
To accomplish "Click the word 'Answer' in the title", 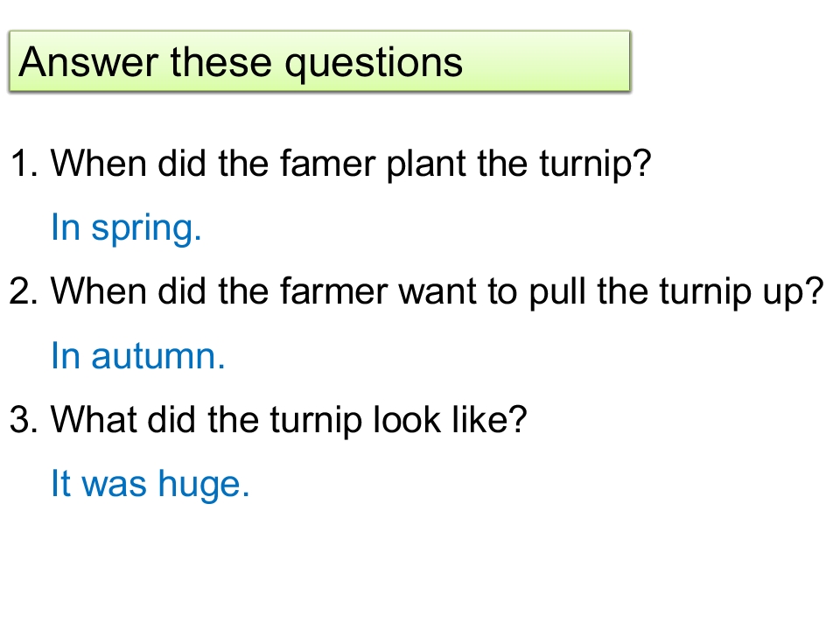I will pos(88,62).
